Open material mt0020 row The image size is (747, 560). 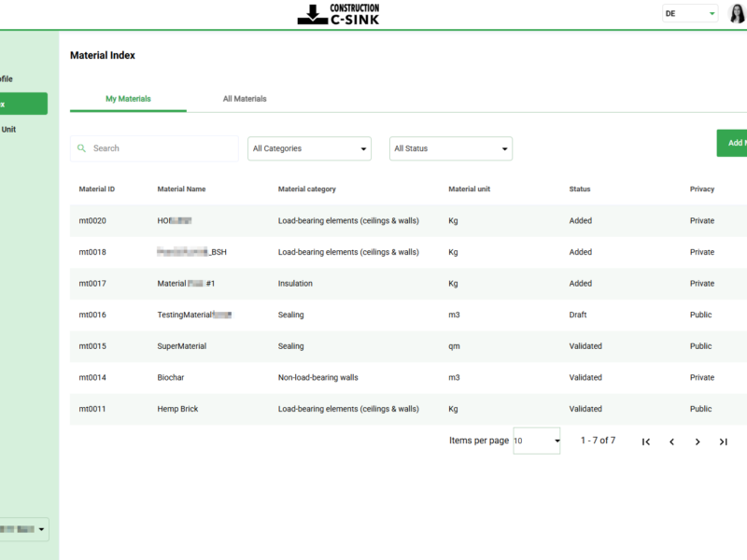[x=408, y=221]
